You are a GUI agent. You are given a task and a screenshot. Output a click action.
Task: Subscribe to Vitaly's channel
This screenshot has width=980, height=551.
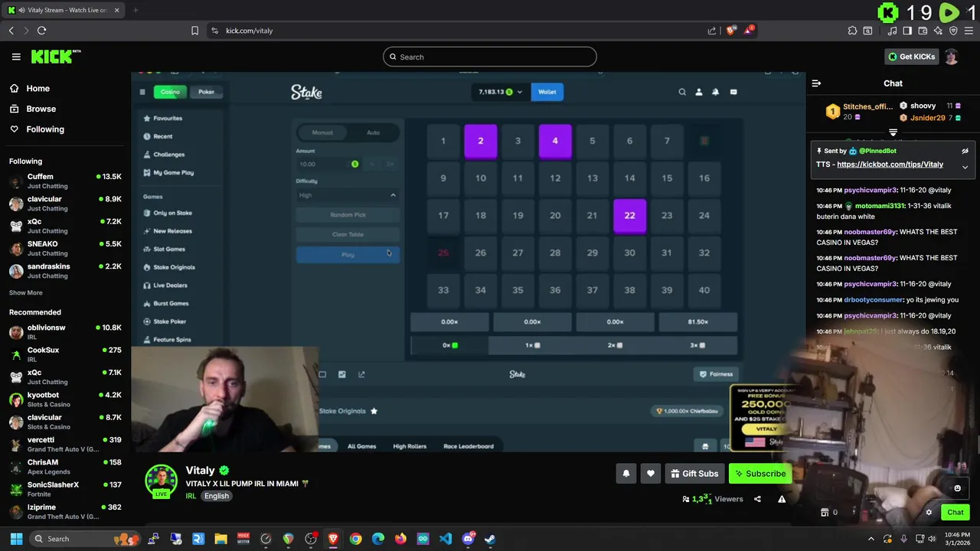point(759,474)
